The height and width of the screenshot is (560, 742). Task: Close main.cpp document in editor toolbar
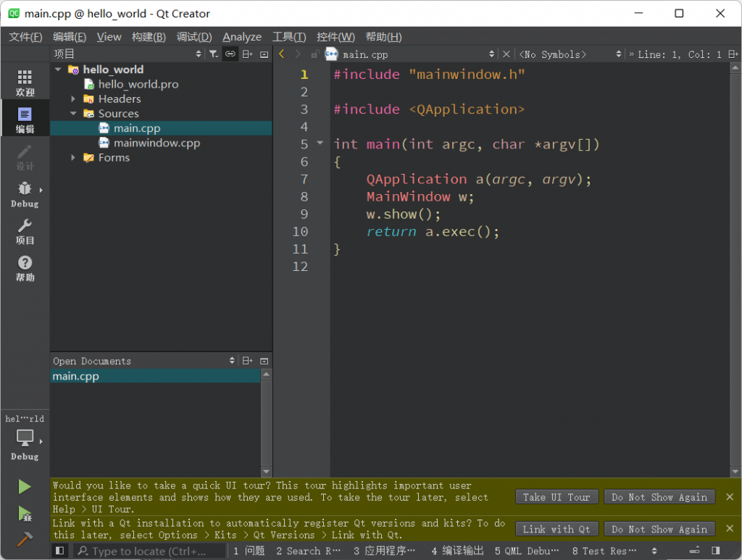(x=506, y=54)
